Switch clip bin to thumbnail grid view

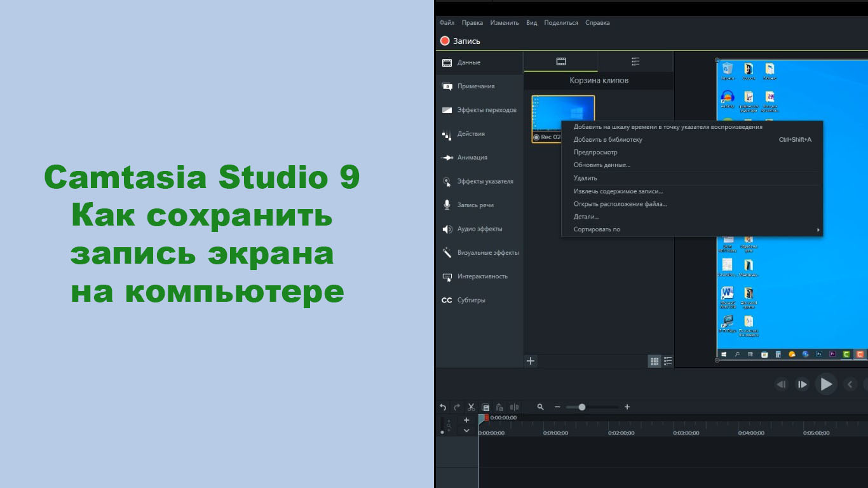pyautogui.click(x=654, y=361)
